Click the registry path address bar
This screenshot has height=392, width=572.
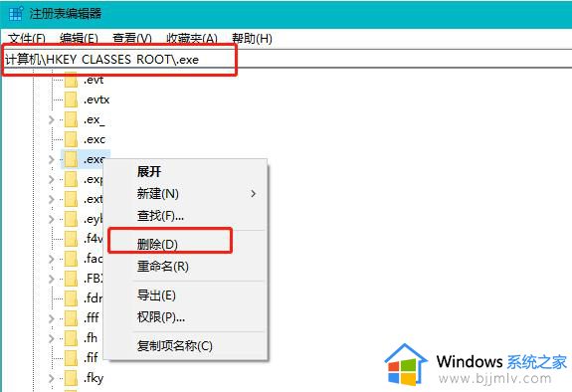coord(287,59)
